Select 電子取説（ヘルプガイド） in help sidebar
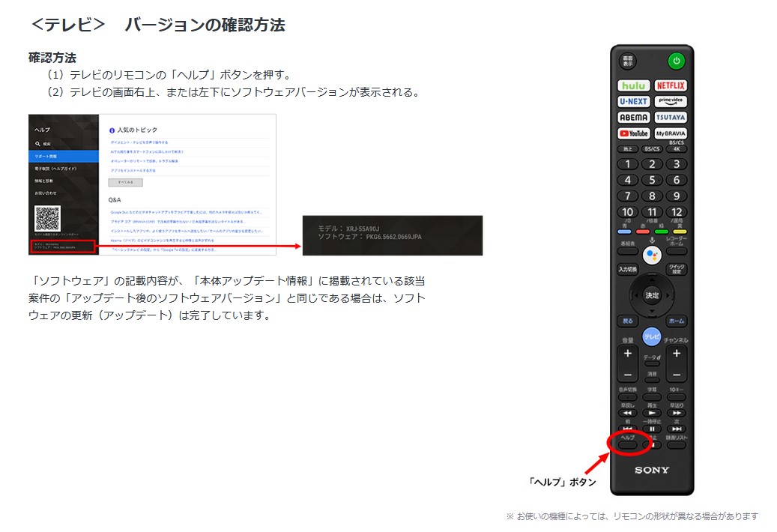Viewport: 777px width, 532px height. [x=64, y=169]
